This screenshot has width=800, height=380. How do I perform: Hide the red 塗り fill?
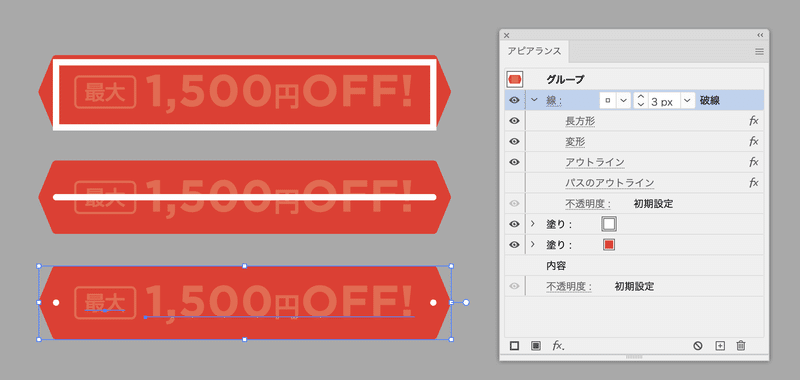coord(515,245)
